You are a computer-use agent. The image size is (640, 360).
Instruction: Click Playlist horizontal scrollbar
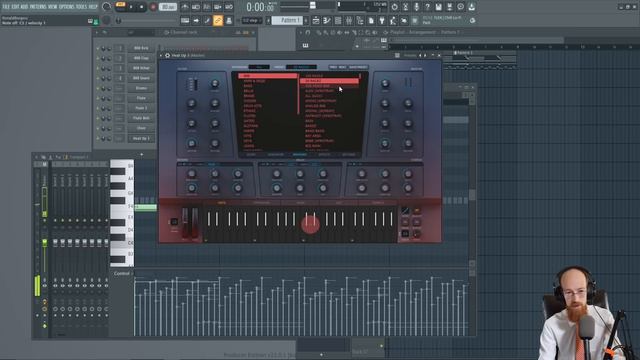(x=476, y=40)
